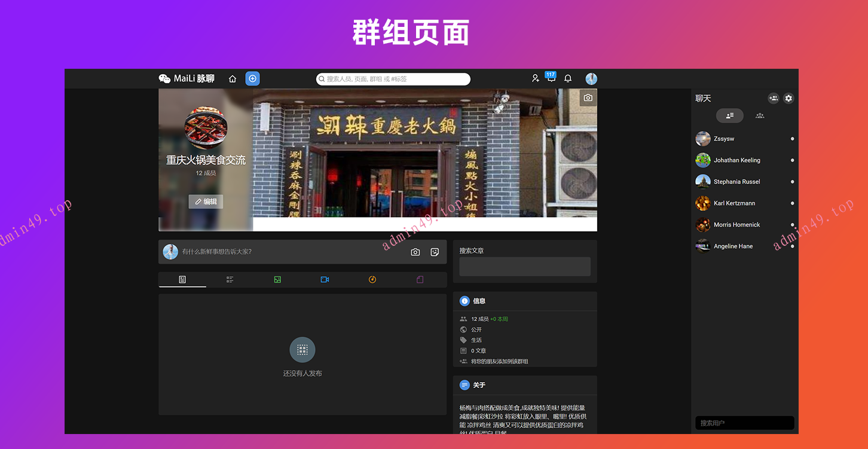The width and height of the screenshot is (868, 449).
Task: Click the 搜索文章 search input box
Action: point(524,267)
